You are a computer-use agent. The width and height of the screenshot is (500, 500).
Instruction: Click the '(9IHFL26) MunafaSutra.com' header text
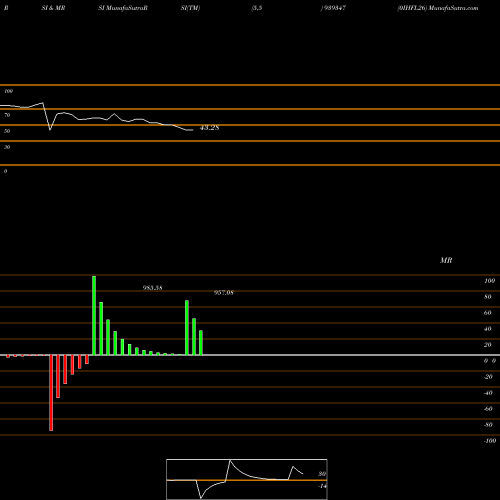438,8
